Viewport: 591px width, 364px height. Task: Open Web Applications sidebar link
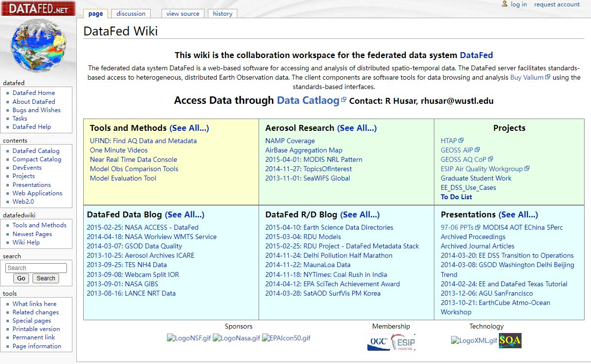[x=37, y=193]
